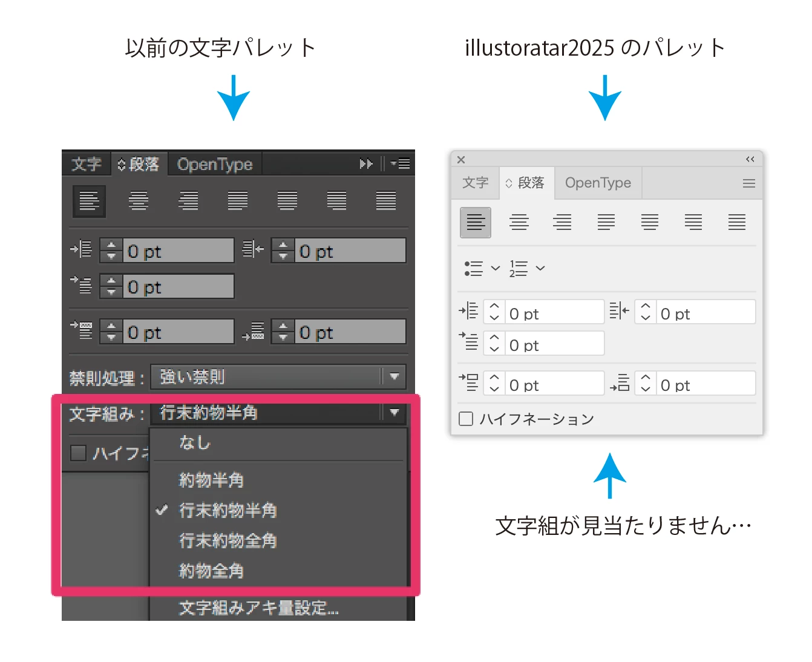Select 行末約物全角 from mojikumi menu
The image size is (812, 662).
click(278, 540)
